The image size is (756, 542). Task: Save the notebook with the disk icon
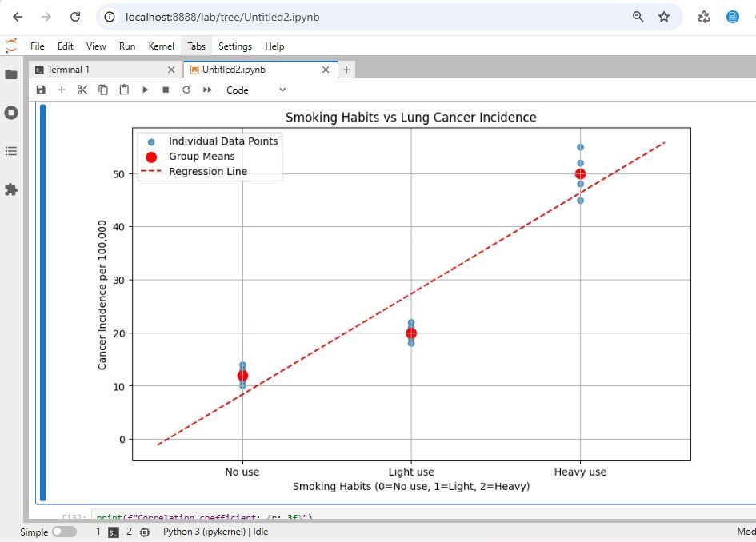[41, 90]
